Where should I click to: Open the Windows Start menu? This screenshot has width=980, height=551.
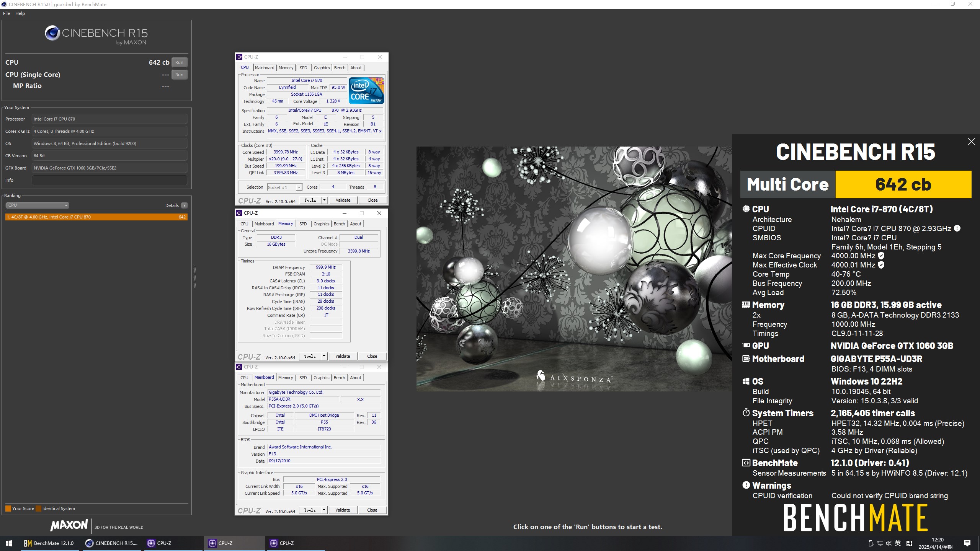(9, 543)
